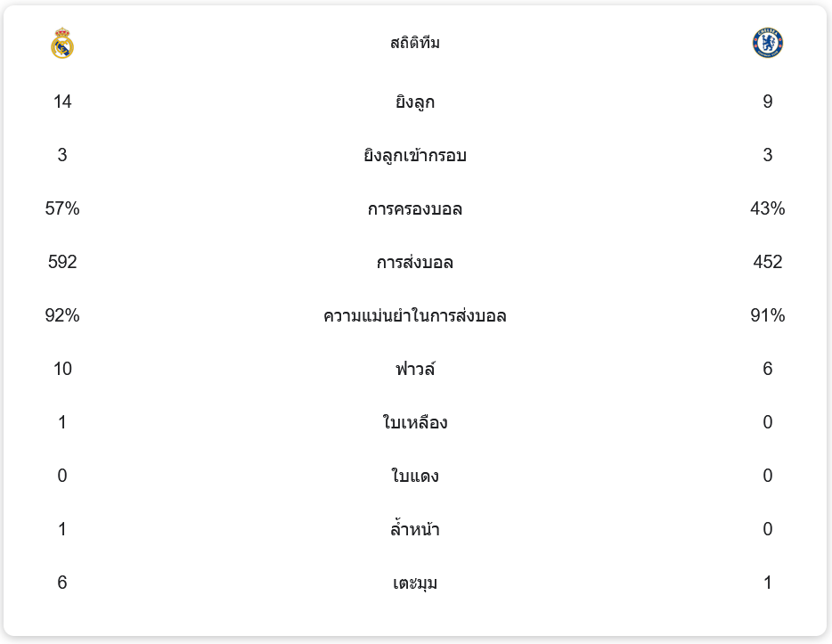Screen dimensions: 832x644
Task: Click the การครองบอล possession label
Action: [x=415, y=209]
